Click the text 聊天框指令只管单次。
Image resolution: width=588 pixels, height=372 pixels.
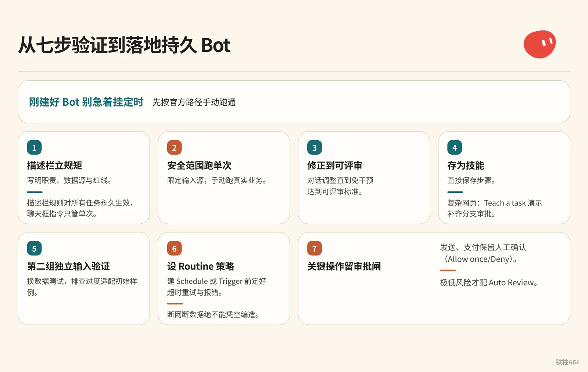(x=62, y=214)
